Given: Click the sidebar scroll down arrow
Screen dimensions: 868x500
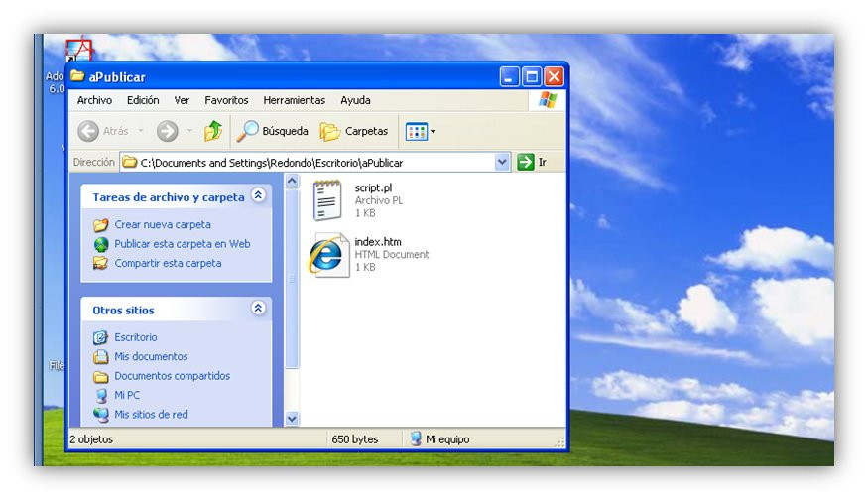Looking at the screenshot, I should [292, 419].
